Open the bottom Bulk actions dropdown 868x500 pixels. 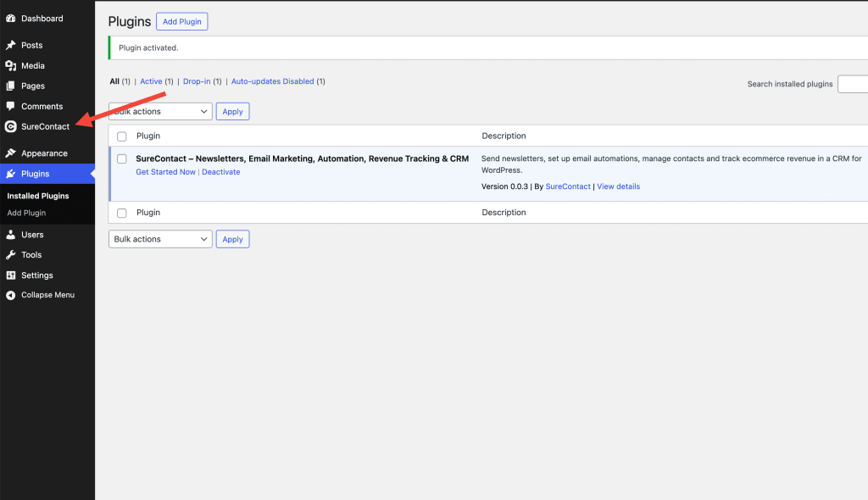coord(160,240)
